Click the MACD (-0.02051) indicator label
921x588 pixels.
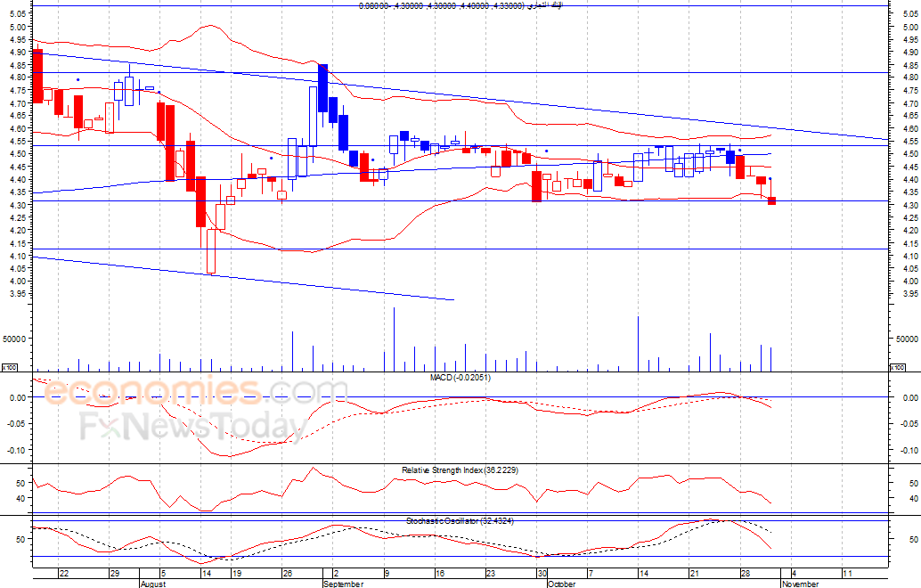[x=460, y=378]
